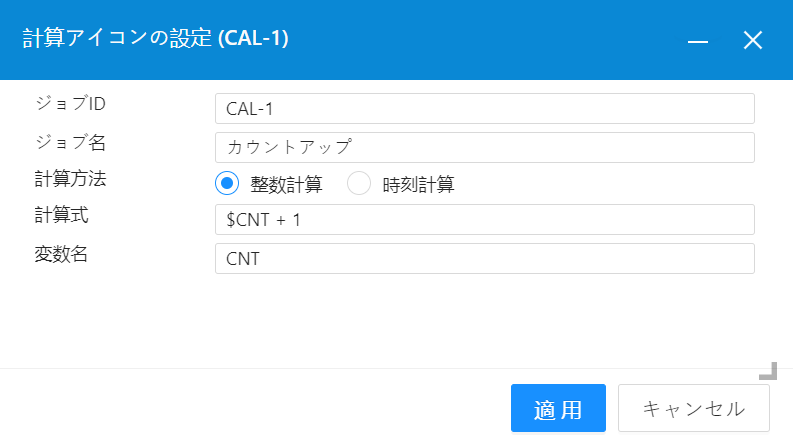Discard changes with the キャンセル button
Viewport: 793px width, 445px height.
pos(693,408)
